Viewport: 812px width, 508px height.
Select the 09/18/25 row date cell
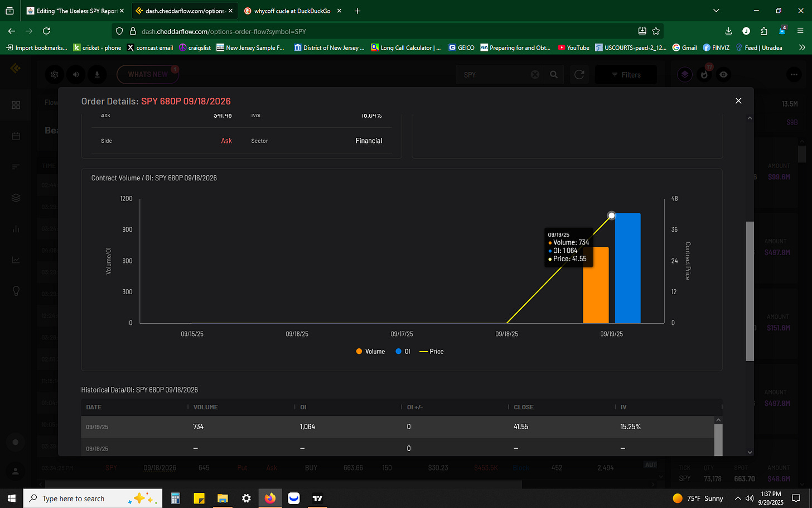point(97,449)
